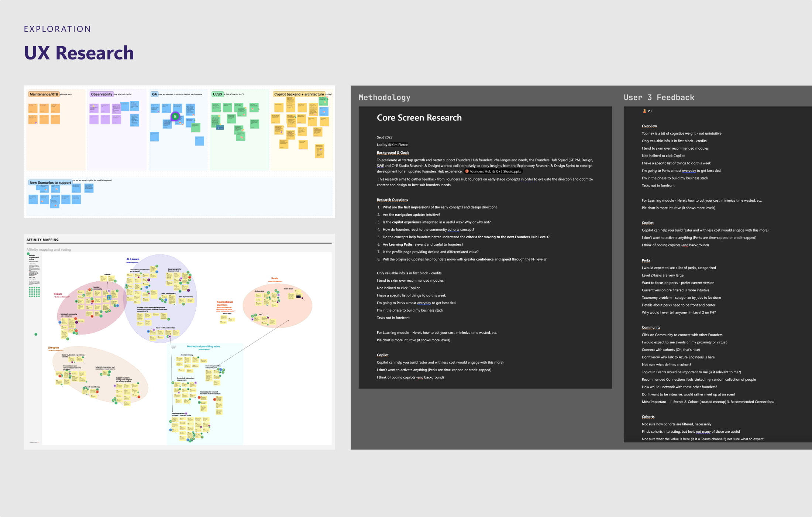
Task: Click the Onboarding group label in Scale cluster
Action: coord(259,291)
